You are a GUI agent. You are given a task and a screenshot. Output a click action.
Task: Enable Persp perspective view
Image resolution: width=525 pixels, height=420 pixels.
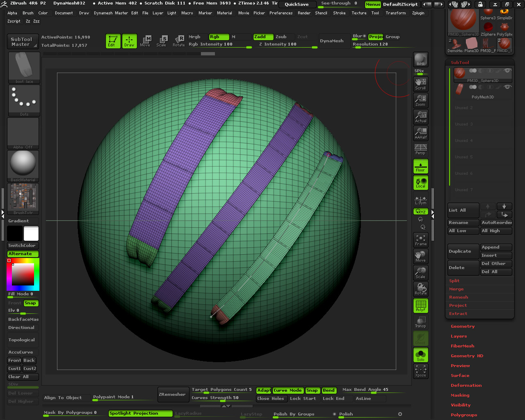coord(420,150)
